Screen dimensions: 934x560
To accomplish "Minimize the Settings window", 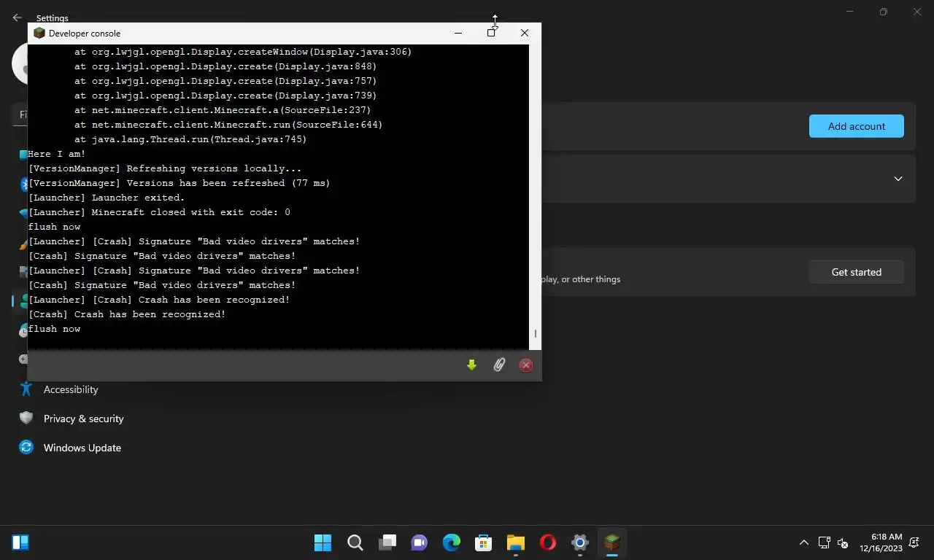I will point(850,12).
